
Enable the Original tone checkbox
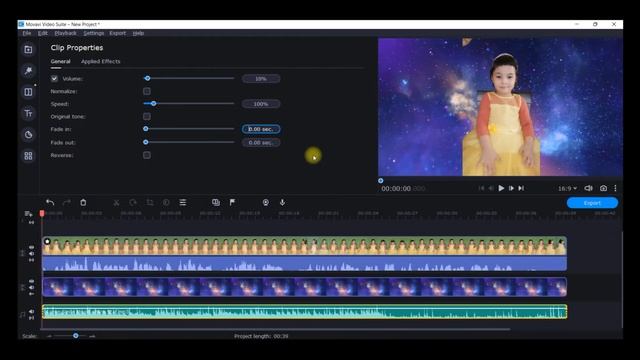[x=147, y=116]
